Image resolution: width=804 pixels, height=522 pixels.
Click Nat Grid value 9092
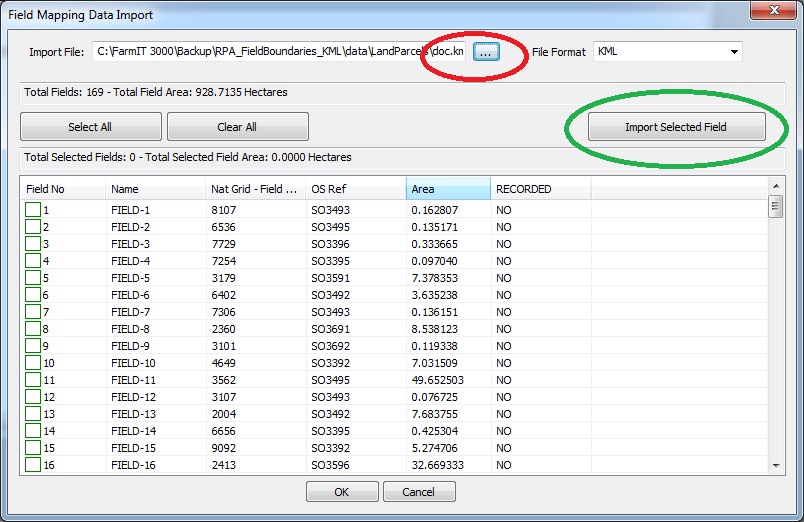[224, 448]
